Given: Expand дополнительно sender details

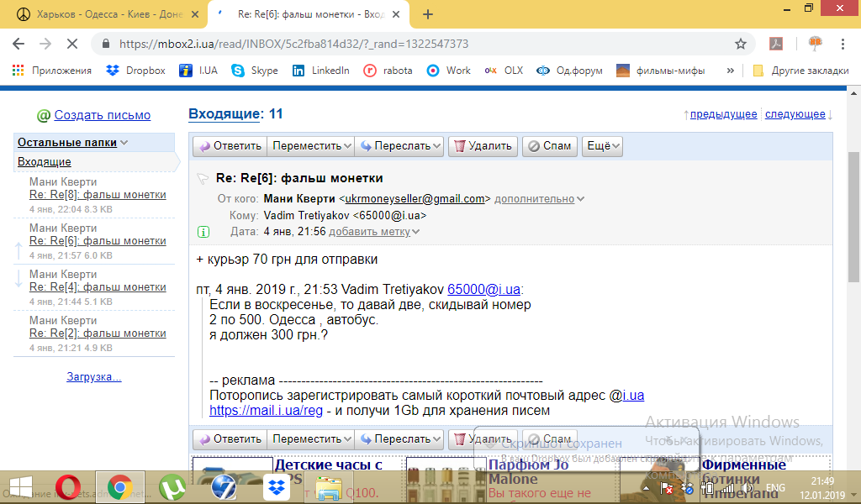Looking at the screenshot, I should [539, 199].
